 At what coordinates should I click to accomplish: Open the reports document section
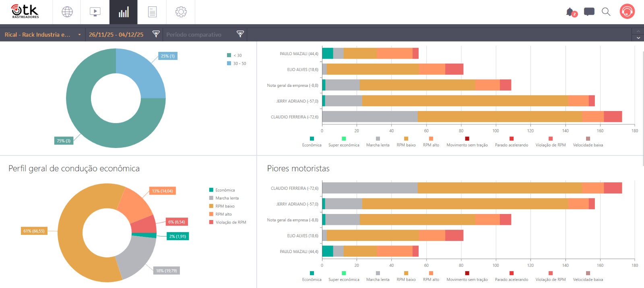(x=152, y=12)
